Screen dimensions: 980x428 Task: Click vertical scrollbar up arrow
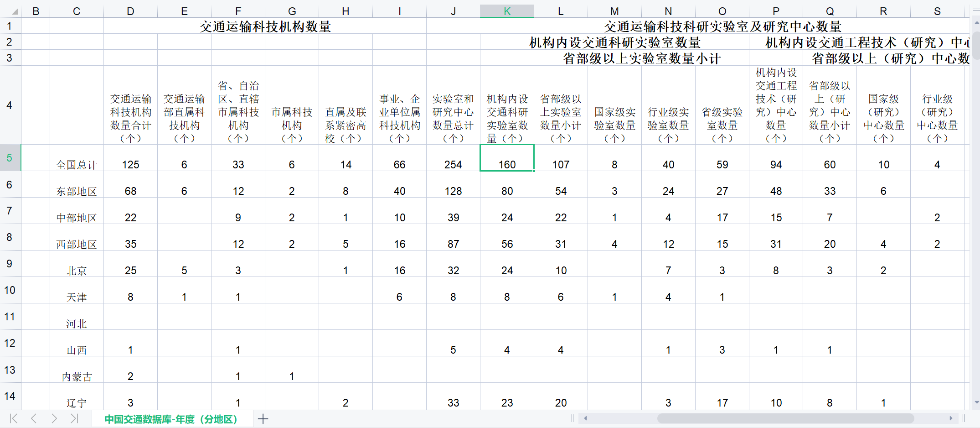point(976,22)
